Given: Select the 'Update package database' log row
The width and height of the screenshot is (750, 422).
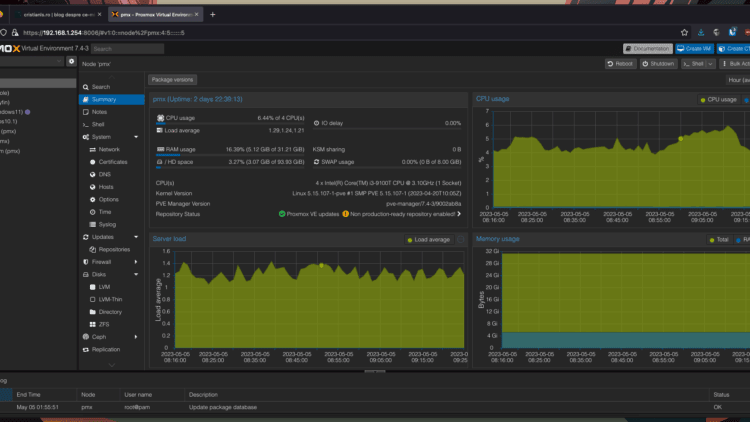Looking at the screenshot, I should pyautogui.click(x=375, y=407).
